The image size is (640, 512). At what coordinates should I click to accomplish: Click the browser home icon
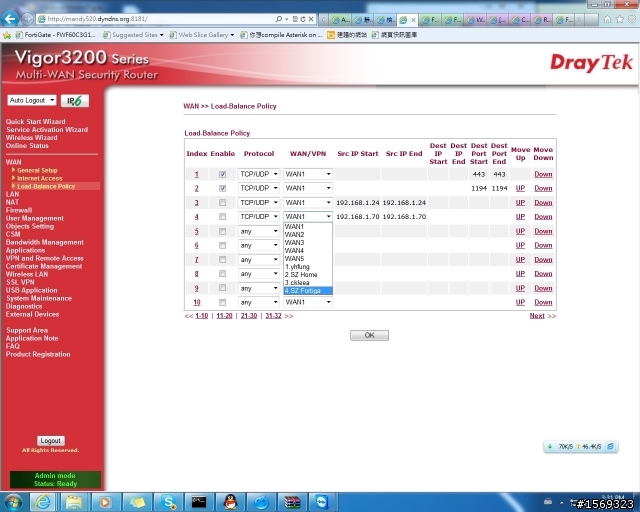coord(607,19)
